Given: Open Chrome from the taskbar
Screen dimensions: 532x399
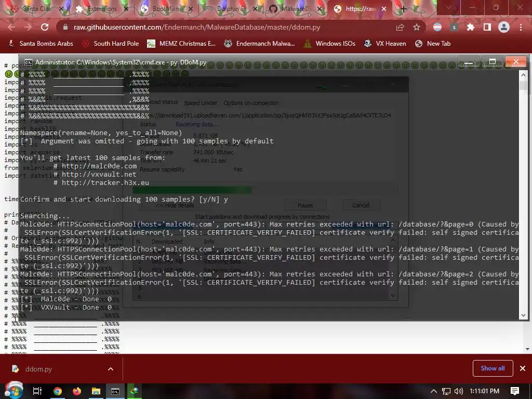Looking at the screenshot, I should (x=58, y=391).
